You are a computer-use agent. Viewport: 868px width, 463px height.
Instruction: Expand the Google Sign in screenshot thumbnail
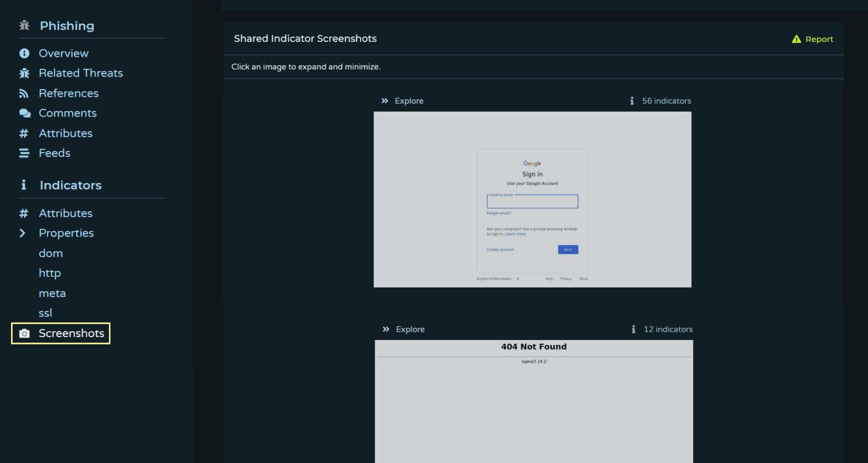[532, 200]
